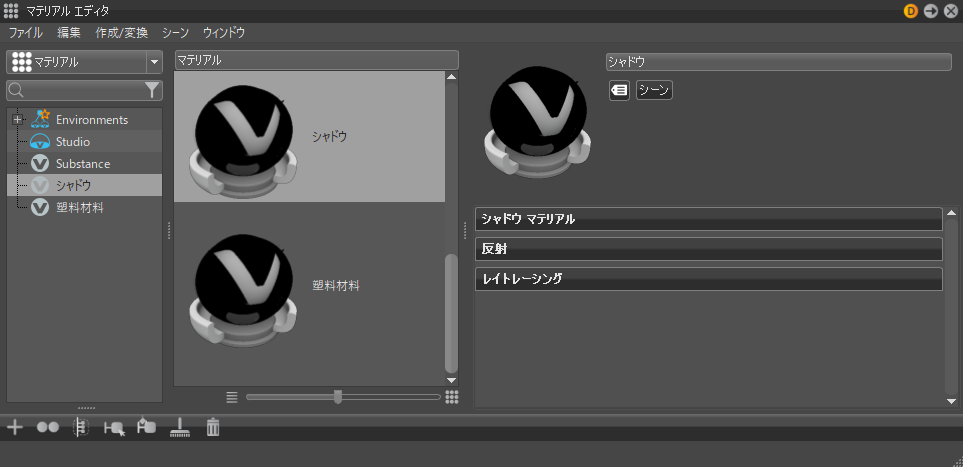Click the シーン tag button
This screenshot has width=963, height=467.
pos(654,90)
